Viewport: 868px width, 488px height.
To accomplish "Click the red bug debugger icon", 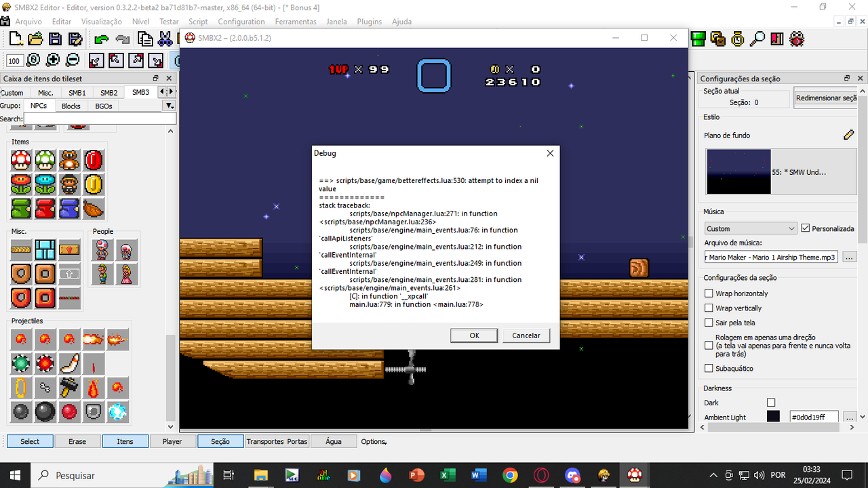I will pyautogui.click(x=797, y=39).
